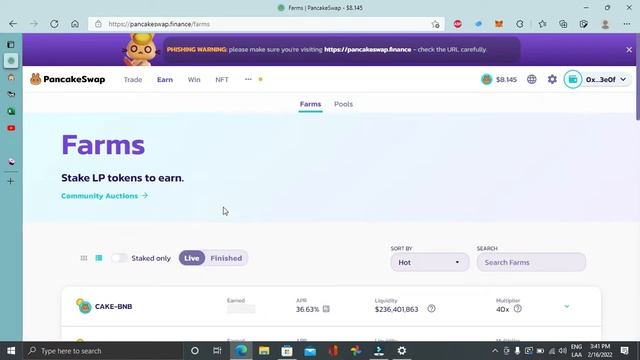Open the language globe selector

pyautogui.click(x=531, y=79)
